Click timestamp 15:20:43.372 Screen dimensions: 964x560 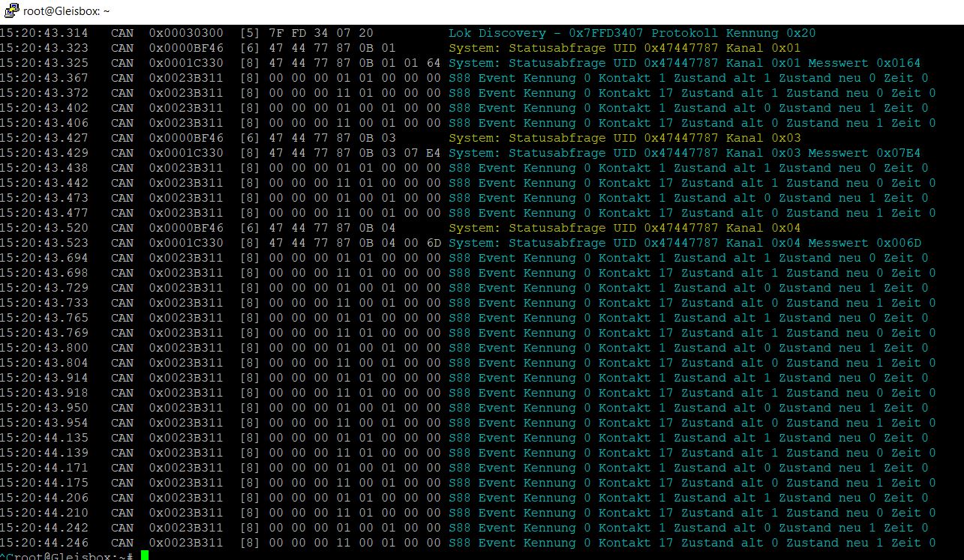44,93
